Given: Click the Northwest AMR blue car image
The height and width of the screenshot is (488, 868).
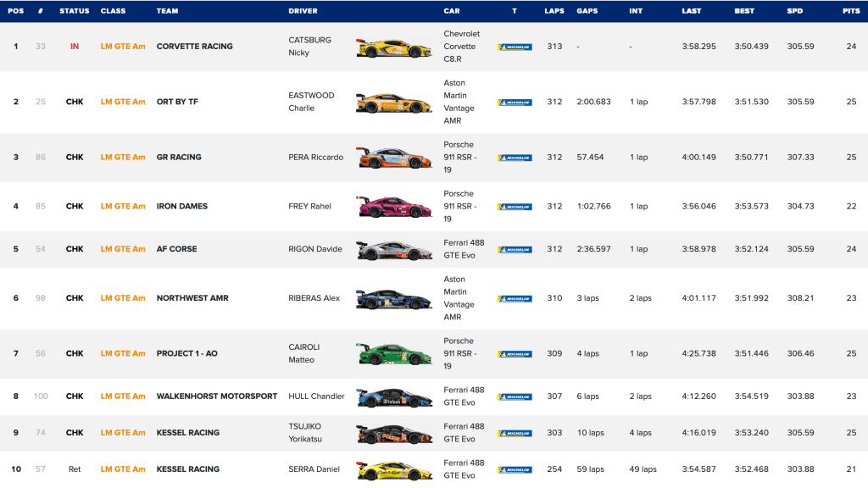Looking at the screenshot, I should coord(393,299).
